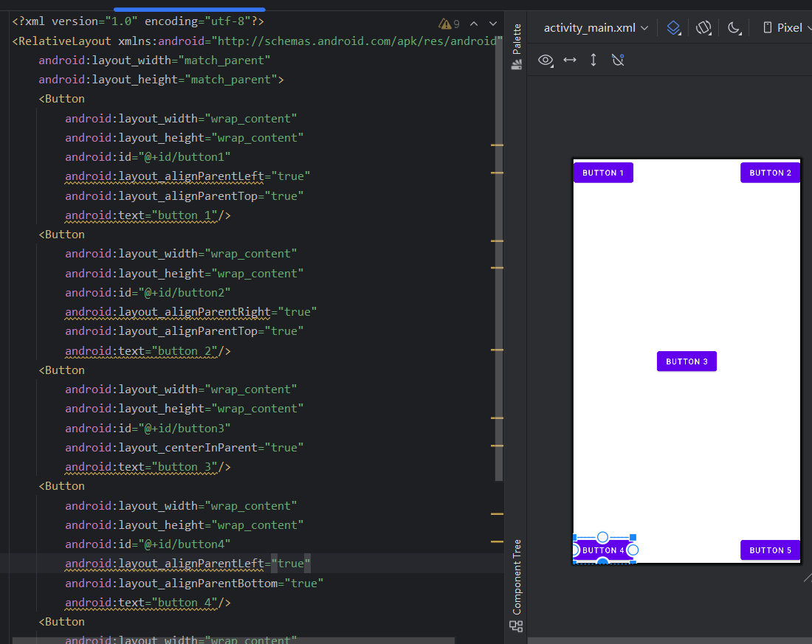
Task: Click the horizontal expand arrows icon
Action: click(570, 60)
